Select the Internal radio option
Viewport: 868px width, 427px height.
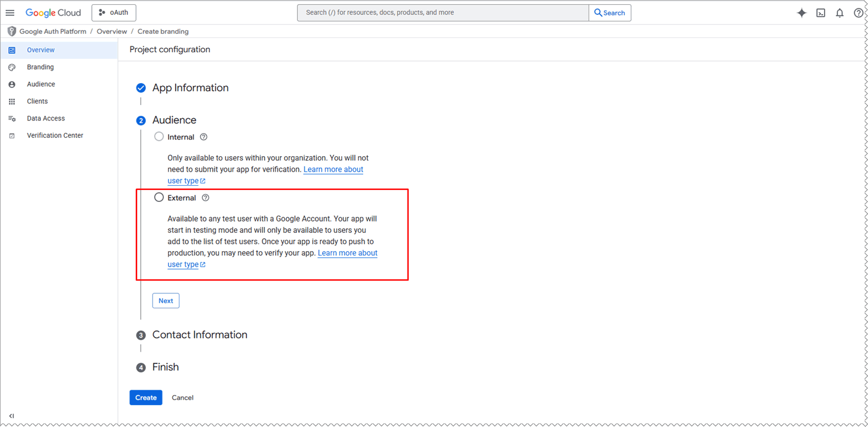159,137
